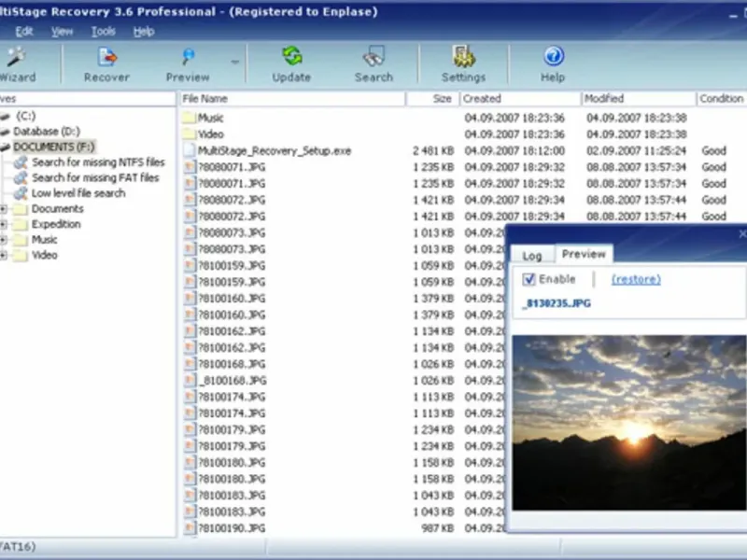
Task: Choose Low level file search
Action: 78,193
